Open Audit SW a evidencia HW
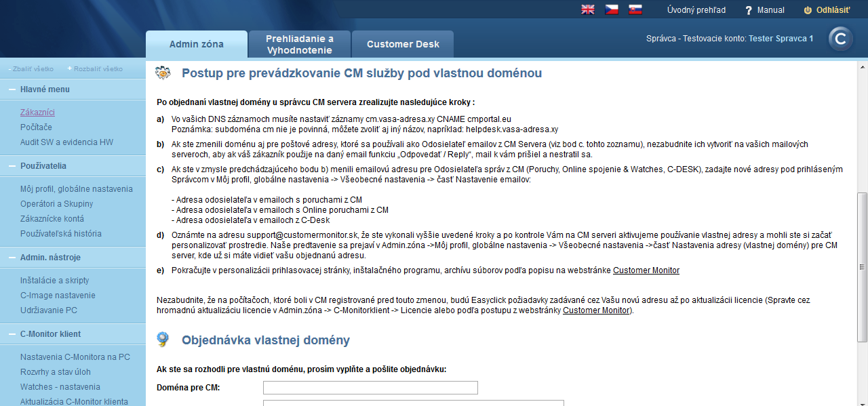The width and height of the screenshot is (868, 406). [67, 142]
